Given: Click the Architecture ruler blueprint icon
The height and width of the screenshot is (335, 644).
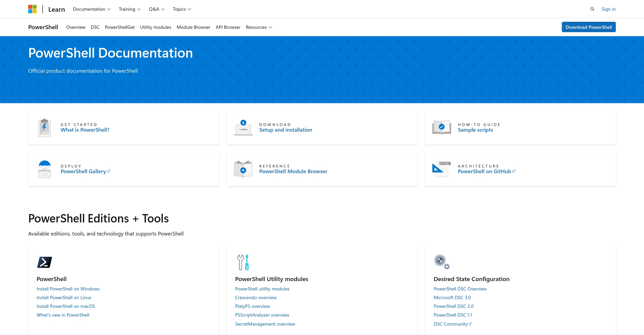Looking at the screenshot, I should coord(442,169).
